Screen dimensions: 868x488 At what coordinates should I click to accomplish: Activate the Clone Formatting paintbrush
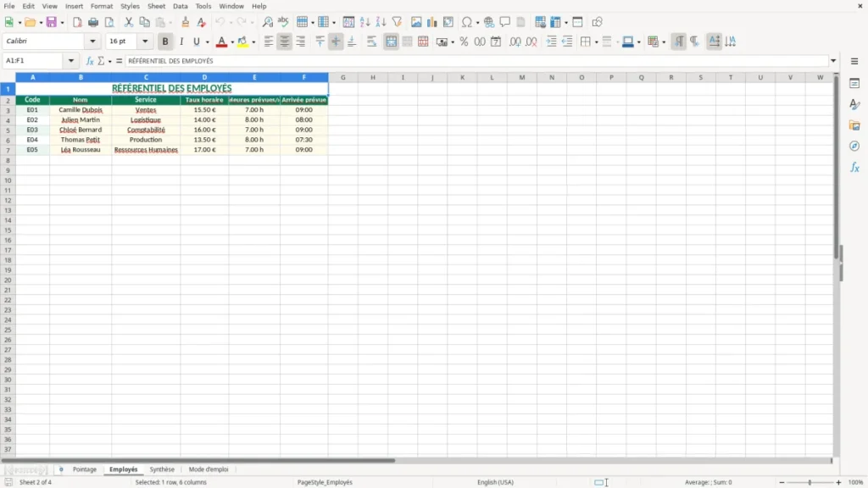pos(186,22)
